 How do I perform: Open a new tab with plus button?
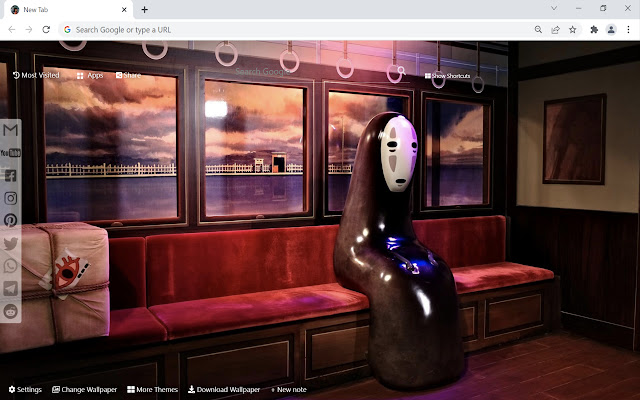click(144, 9)
